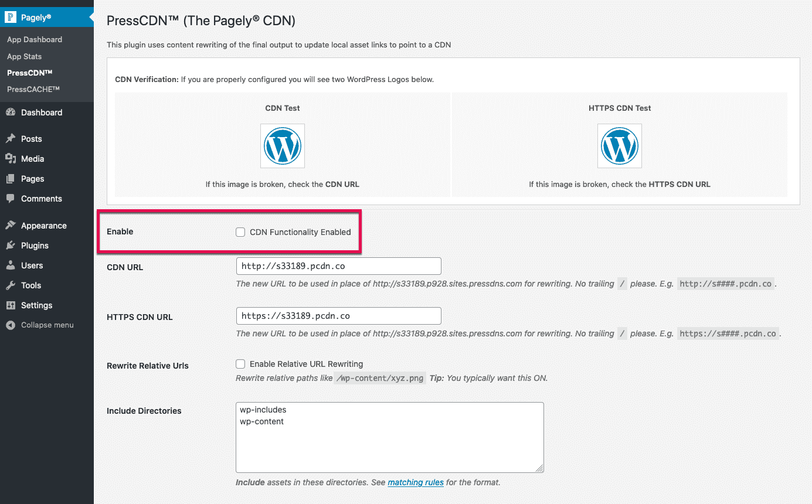Click the Dashboard gauge icon
The height and width of the screenshot is (504, 812).
[x=11, y=113]
